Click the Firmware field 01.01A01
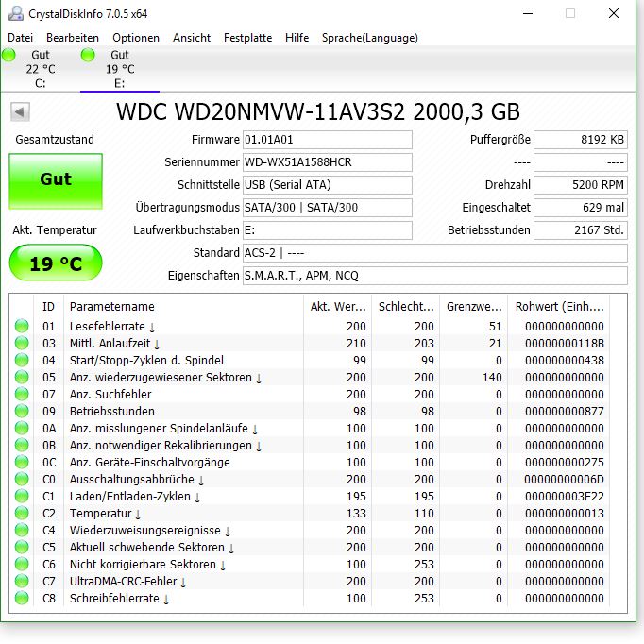 click(x=328, y=140)
